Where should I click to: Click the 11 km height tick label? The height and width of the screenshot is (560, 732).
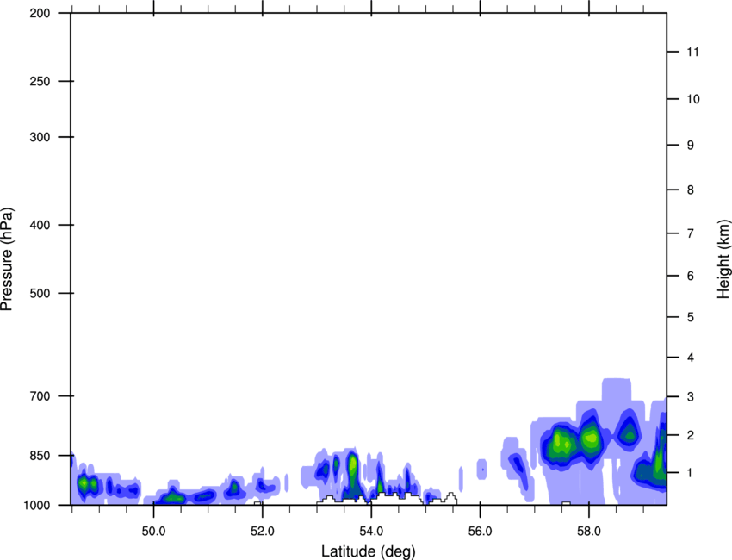692,52
